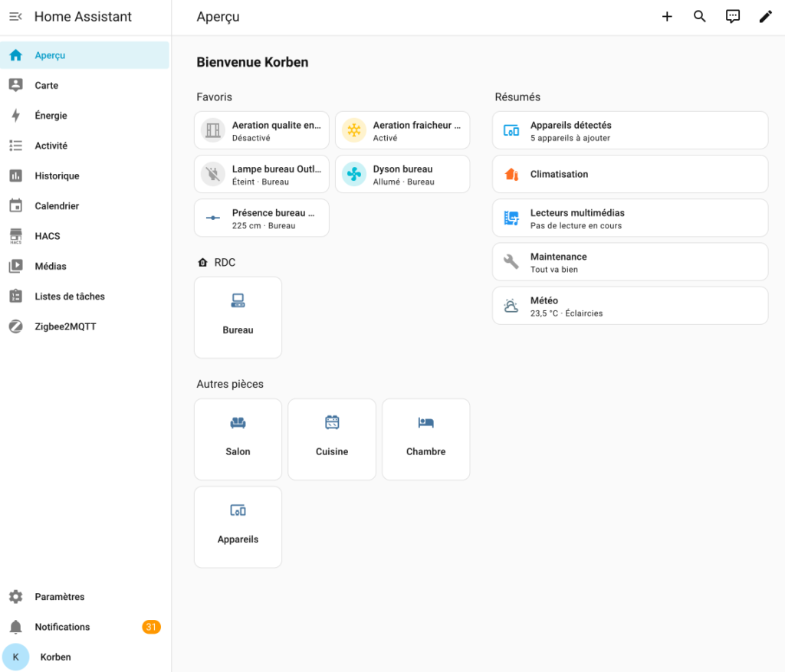Image resolution: width=785 pixels, height=672 pixels.
Task: Click the Home Assistant title
Action: click(83, 17)
